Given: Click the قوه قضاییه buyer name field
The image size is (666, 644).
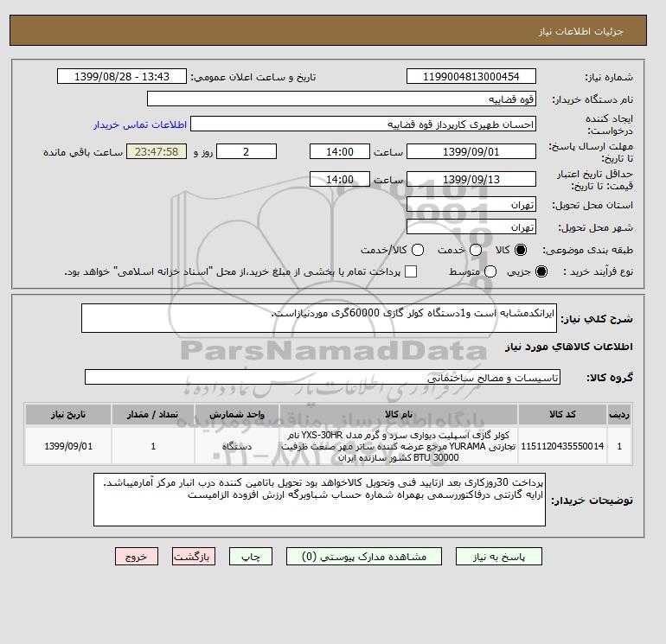Looking at the screenshot, I should click(342, 99).
